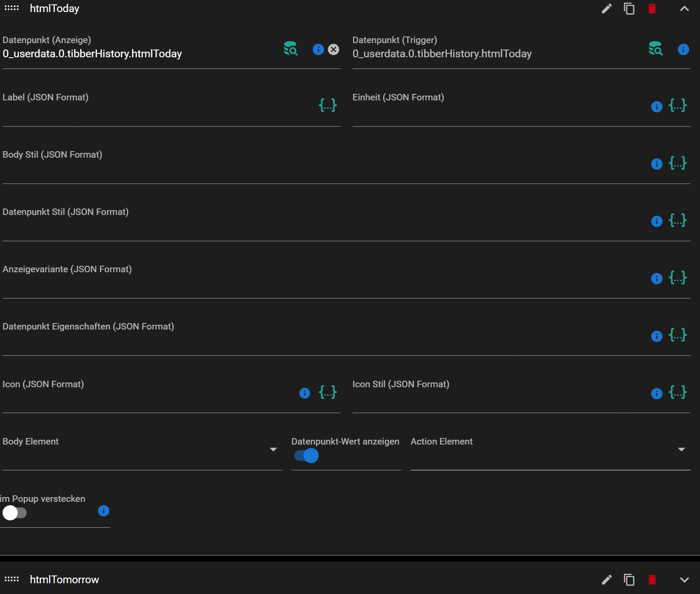Open JSON editor for Icon field

click(328, 392)
